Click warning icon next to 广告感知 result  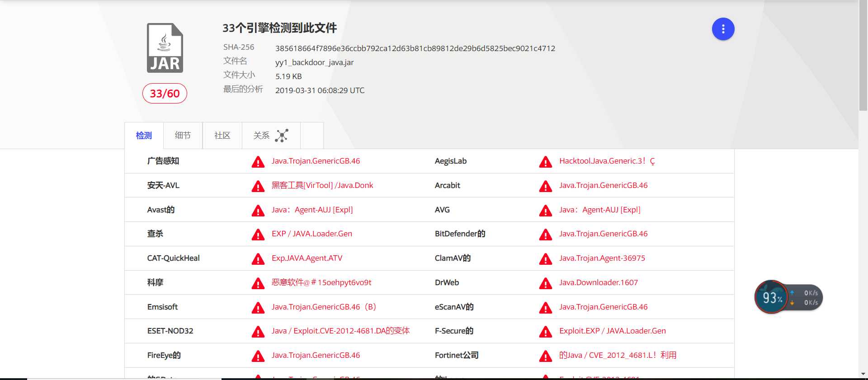[x=258, y=162]
